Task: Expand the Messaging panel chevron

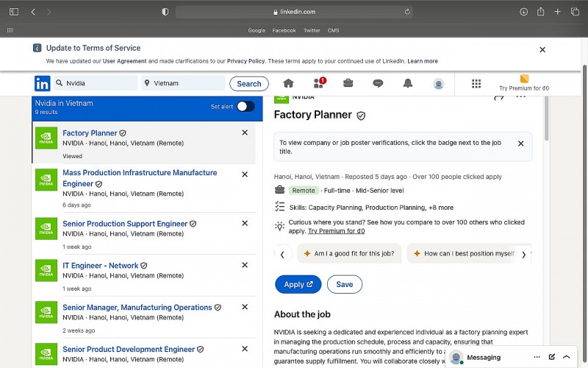Action: point(566,357)
